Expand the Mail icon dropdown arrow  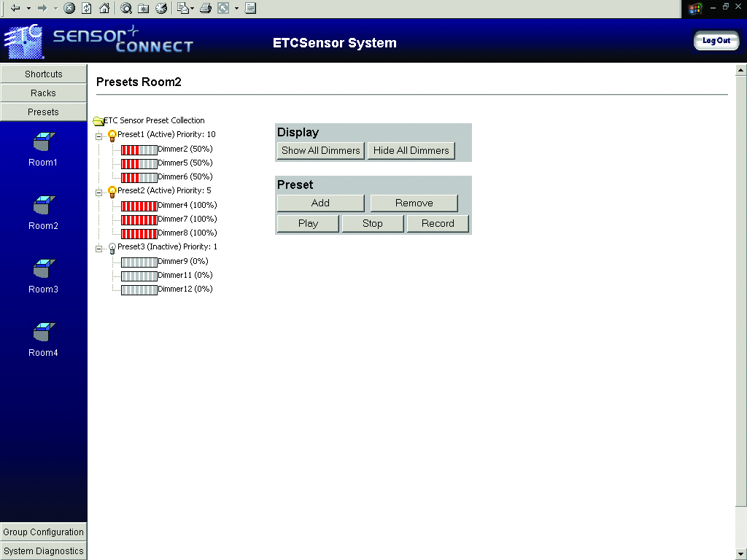(x=192, y=8)
